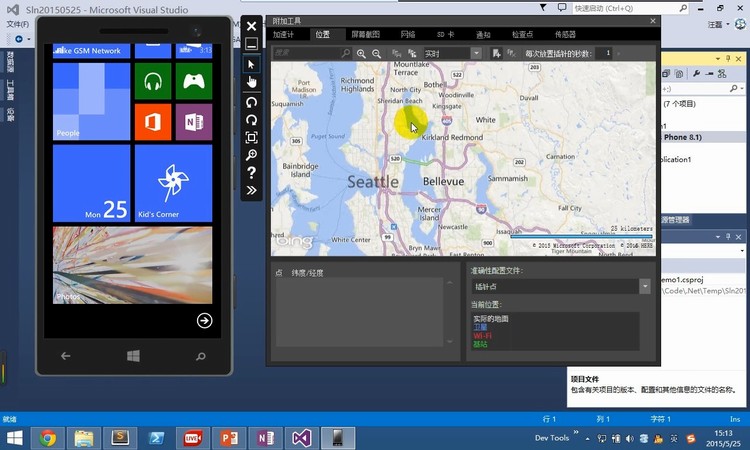750x450 pixels.
Task: Select the multi-touch hand input tool
Action: [251, 82]
